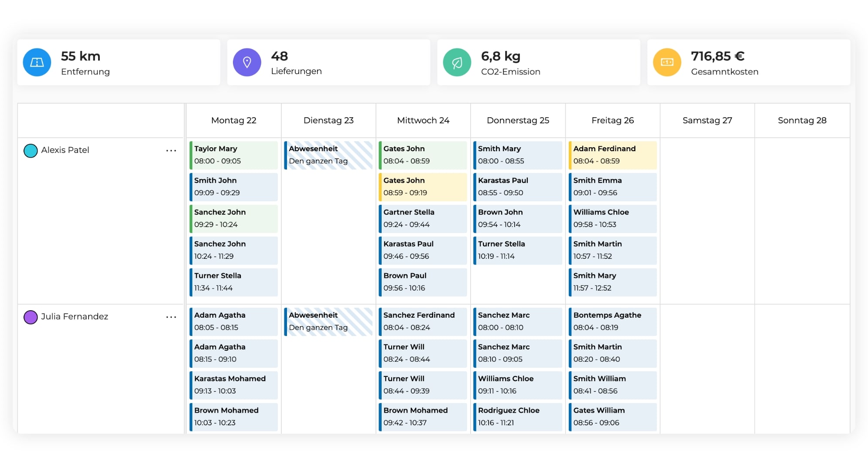Click Alexis Patel's cyan color circle
The width and height of the screenshot is (868, 468).
click(31, 151)
